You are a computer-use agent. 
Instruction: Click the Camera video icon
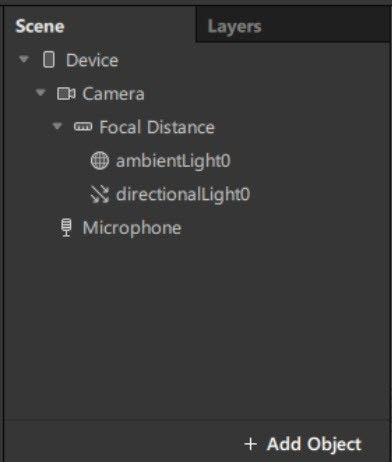(x=66, y=94)
